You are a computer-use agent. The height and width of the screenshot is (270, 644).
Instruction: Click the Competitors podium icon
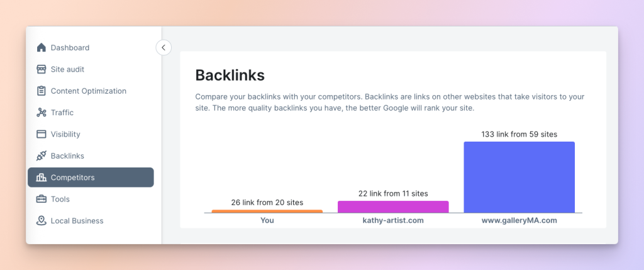(42, 177)
